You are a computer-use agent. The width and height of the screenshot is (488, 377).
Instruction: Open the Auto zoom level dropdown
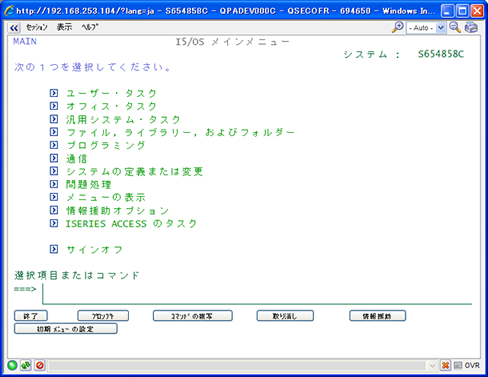coord(426,28)
